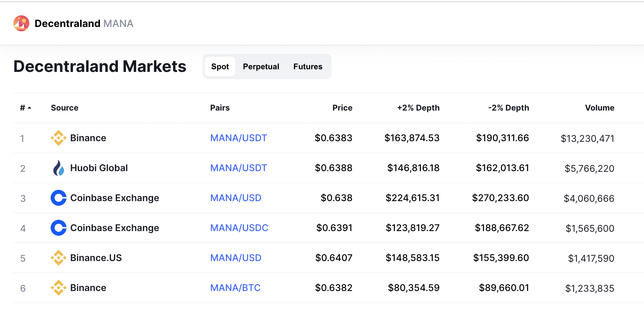Click volume value $13,230,471
Screen dimensions: 644x315
[587, 139]
